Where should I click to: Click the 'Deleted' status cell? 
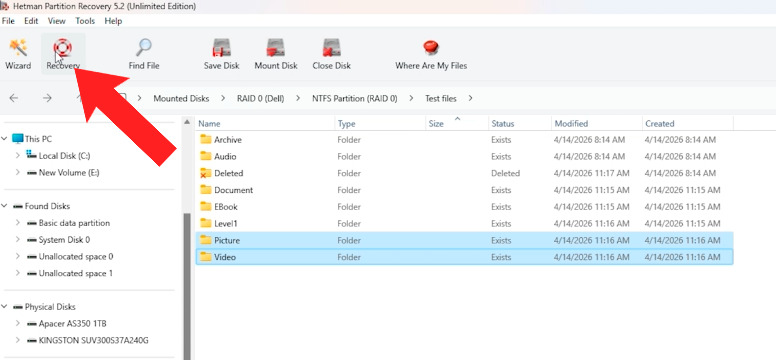click(x=505, y=173)
